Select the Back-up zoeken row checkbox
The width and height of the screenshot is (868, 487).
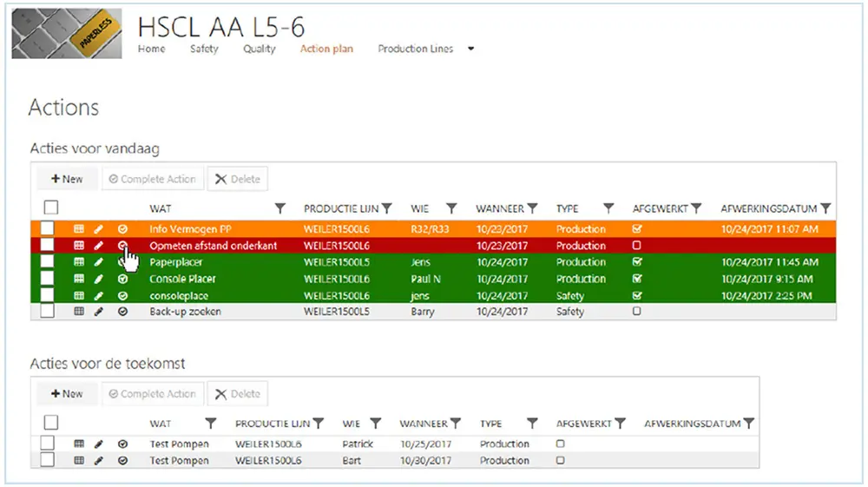point(48,311)
